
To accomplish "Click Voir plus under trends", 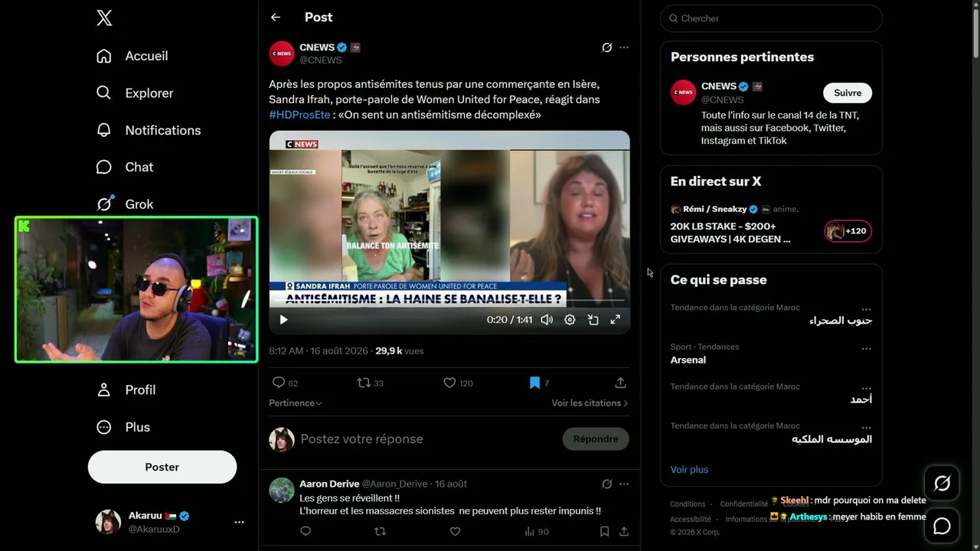I will coord(689,470).
